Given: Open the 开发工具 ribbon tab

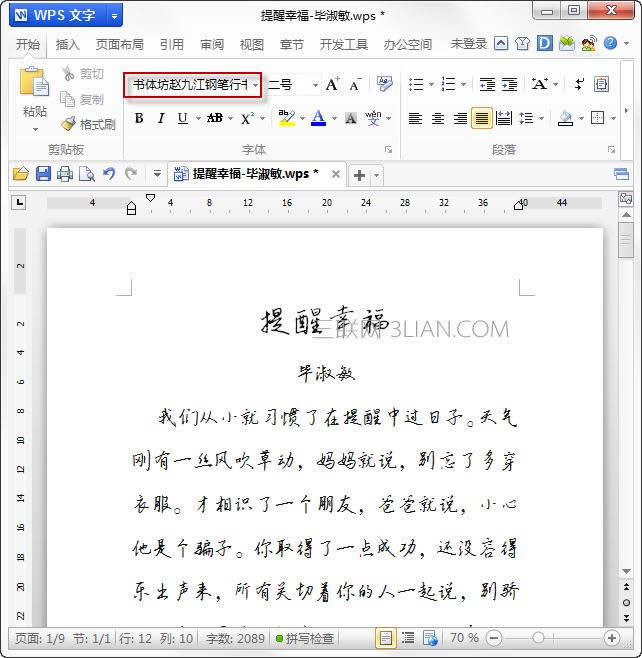Looking at the screenshot, I should [344, 44].
